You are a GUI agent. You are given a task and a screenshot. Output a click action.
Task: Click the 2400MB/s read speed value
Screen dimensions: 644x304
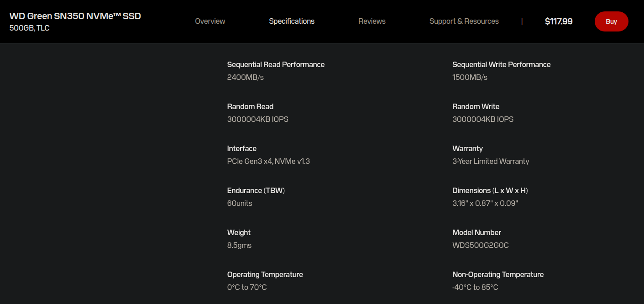[x=246, y=77]
